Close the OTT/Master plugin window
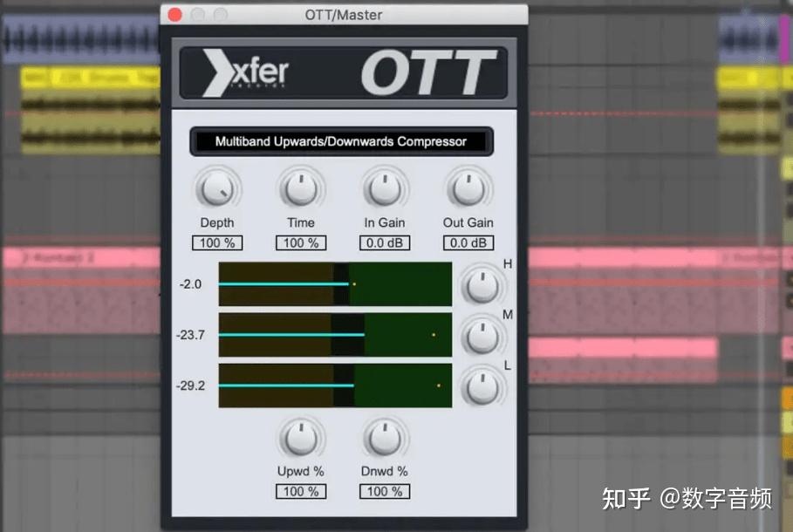Image resolution: width=793 pixels, height=532 pixels. point(175,15)
